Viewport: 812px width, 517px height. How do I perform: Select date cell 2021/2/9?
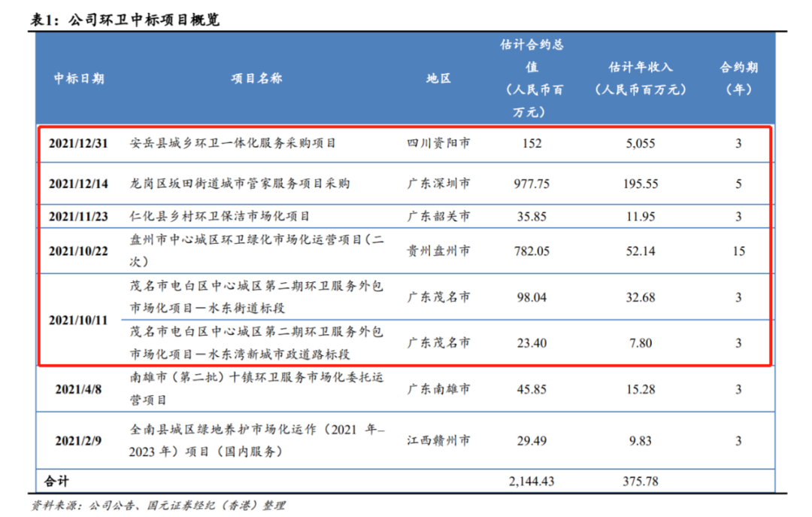click(x=78, y=441)
